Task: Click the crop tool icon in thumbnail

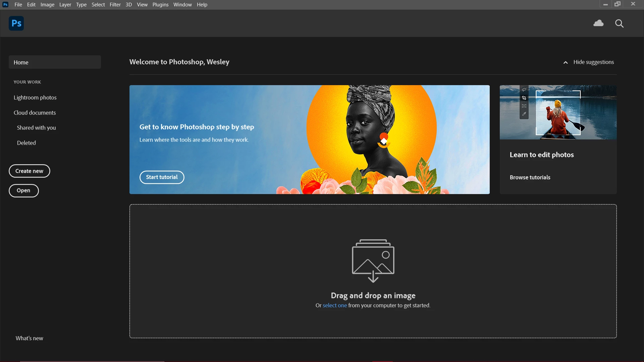Action: (x=524, y=98)
